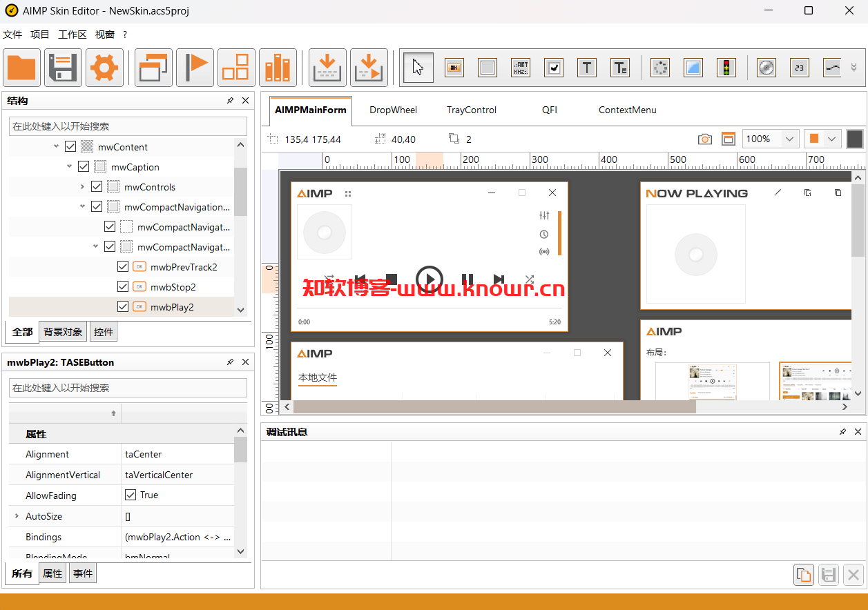This screenshot has height=610, width=868.
Task: Click the three squares layout icon
Action: point(236,68)
